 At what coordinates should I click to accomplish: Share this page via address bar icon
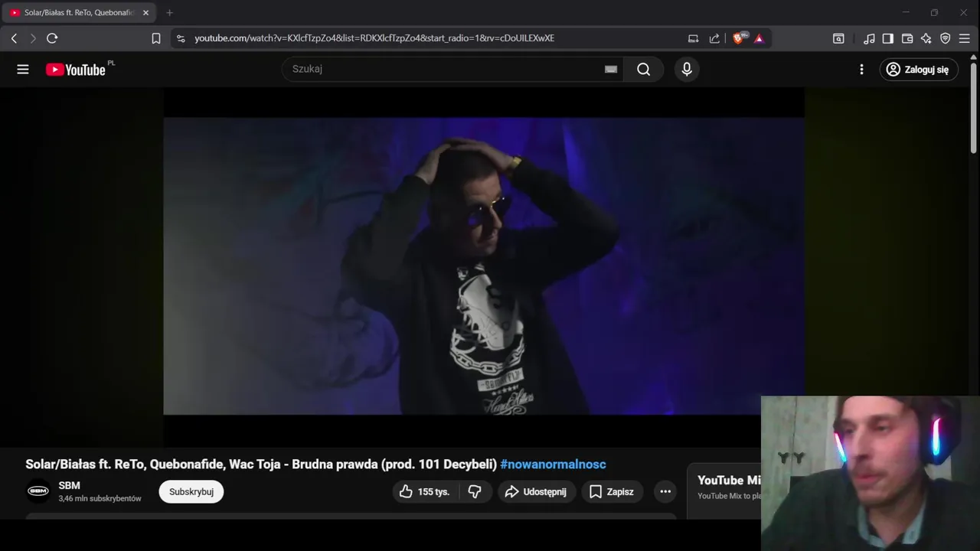(714, 38)
